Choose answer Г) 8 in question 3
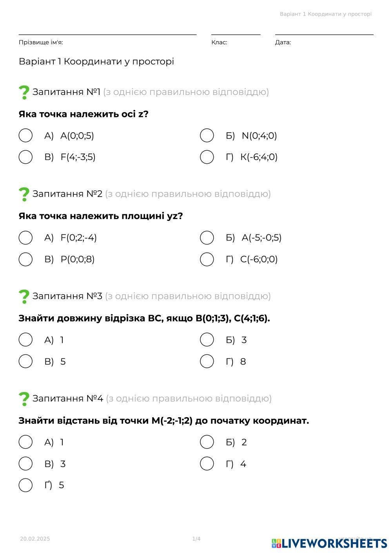The image size is (392, 553). click(x=207, y=361)
